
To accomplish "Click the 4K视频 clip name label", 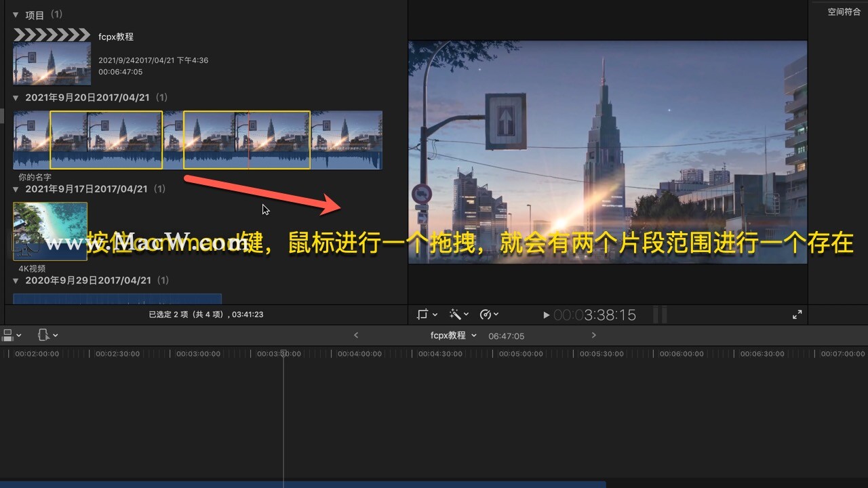I will coord(33,268).
